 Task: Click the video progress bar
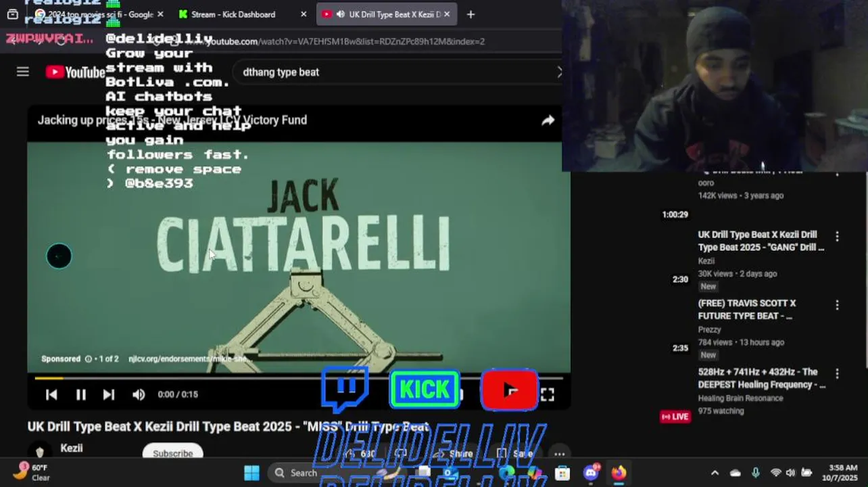[298, 378]
